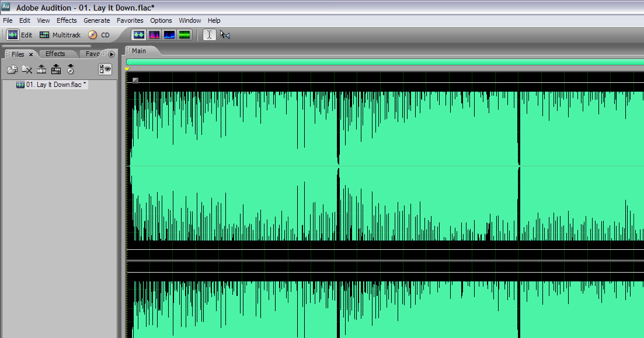The height and width of the screenshot is (338, 644).
Task: Click the Insert into Multitrack icon
Action: (x=56, y=69)
